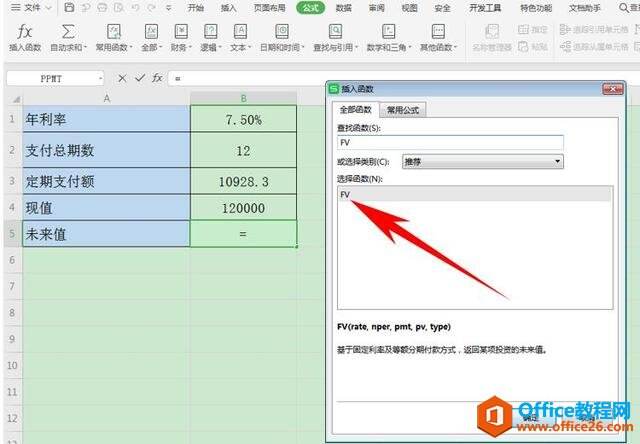Open the category (或选择类别) combo box
Image resolution: width=640 pixels, height=444 pixels.
pos(482,162)
